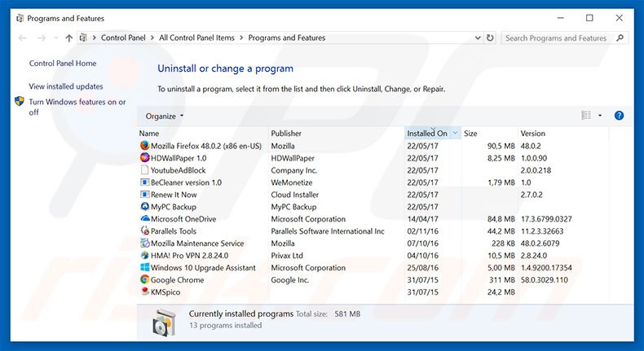644x351 pixels.
Task: Click the HMA! Pro VPN icon
Action: point(144,255)
